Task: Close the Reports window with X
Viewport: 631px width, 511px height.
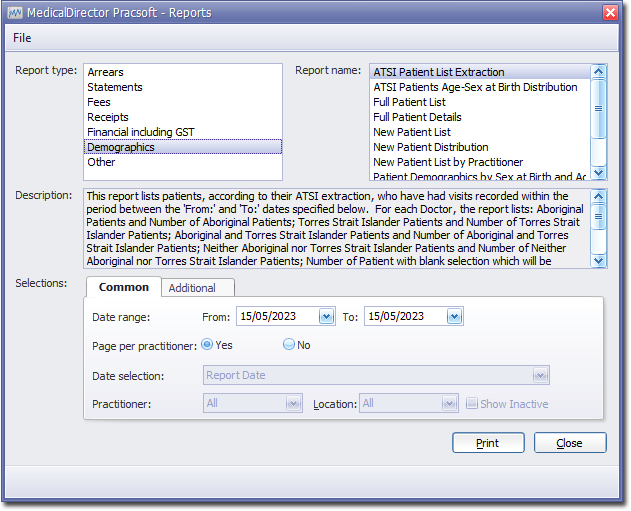Action: click(610, 12)
